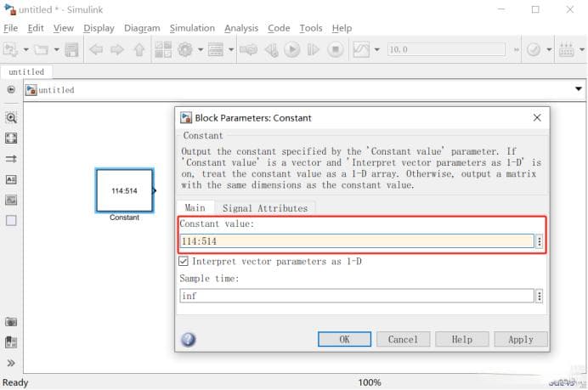Open the Code menu
Viewport: 588px width, 390px height.
[x=279, y=28]
